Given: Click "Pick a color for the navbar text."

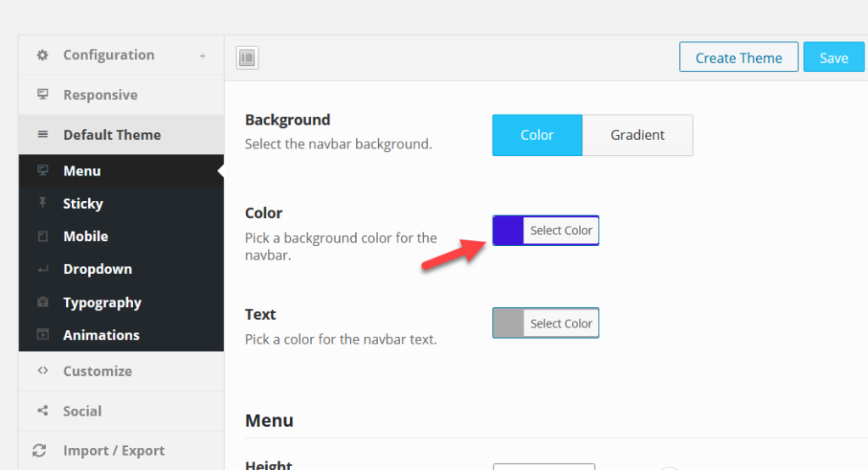Looking at the screenshot, I should pos(341,339).
